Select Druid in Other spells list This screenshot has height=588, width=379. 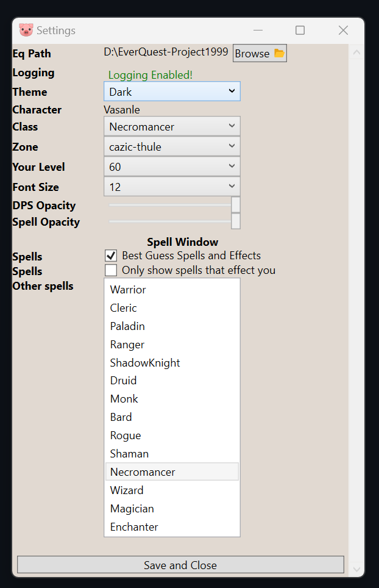click(172, 381)
